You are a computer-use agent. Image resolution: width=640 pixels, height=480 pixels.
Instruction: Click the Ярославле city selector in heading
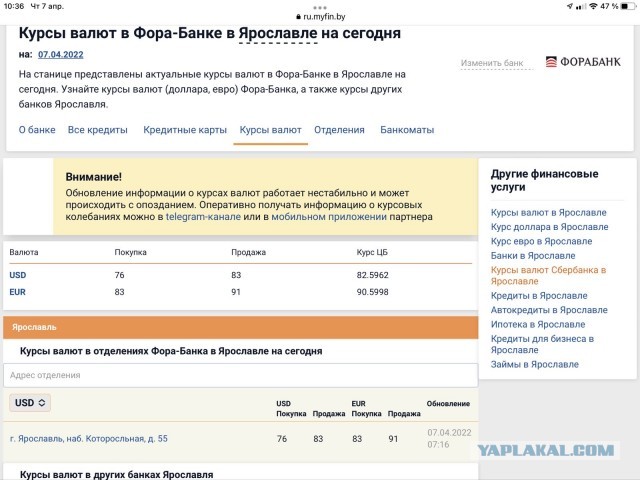[278, 33]
